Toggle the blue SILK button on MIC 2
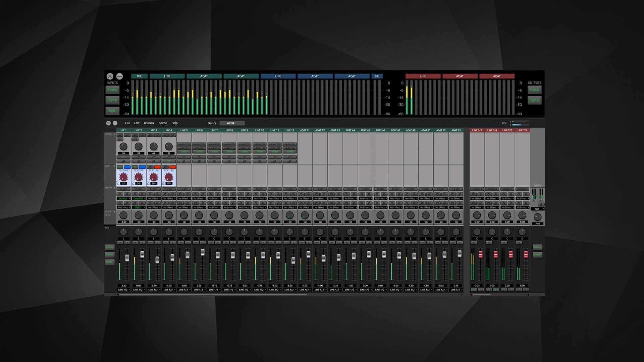644x362 pixels. point(142,167)
